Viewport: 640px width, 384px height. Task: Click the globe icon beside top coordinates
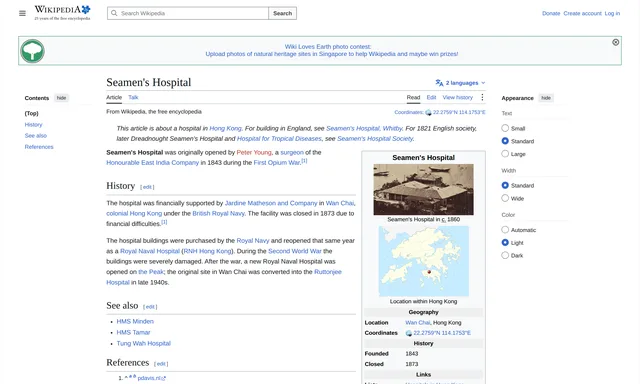coord(428,113)
